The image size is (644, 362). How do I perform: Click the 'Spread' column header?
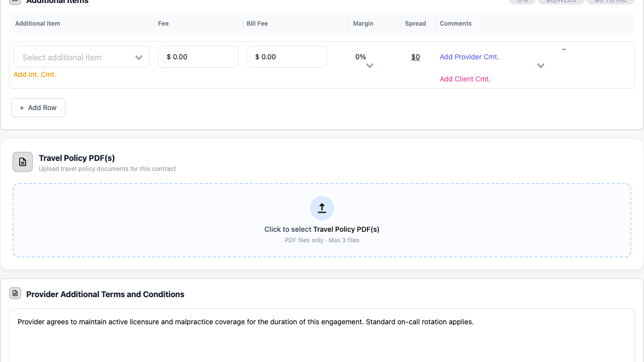click(x=416, y=24)
